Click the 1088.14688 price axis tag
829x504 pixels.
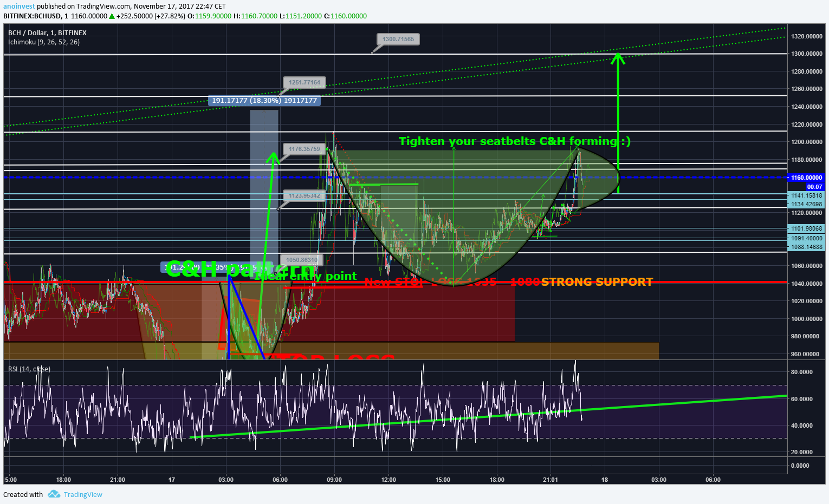point(807,247)
